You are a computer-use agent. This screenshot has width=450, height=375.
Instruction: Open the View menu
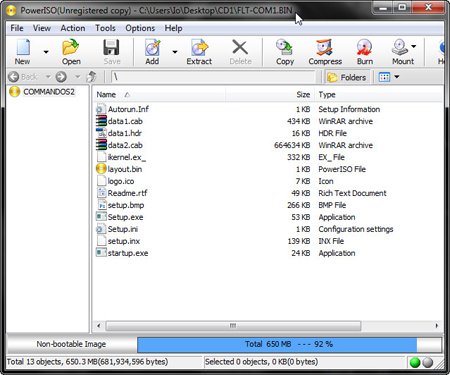[42, 28]
